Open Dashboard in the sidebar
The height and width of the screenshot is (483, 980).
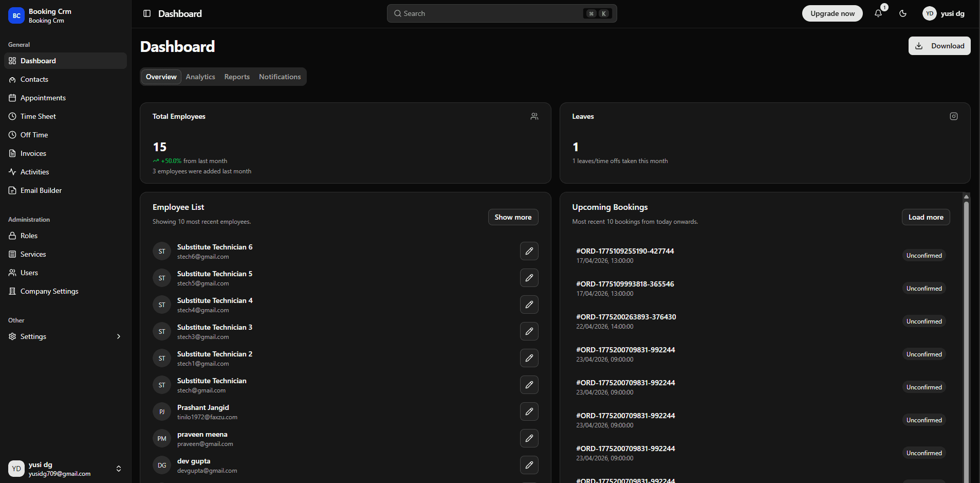pyautogui.click(x=65, y=61)
